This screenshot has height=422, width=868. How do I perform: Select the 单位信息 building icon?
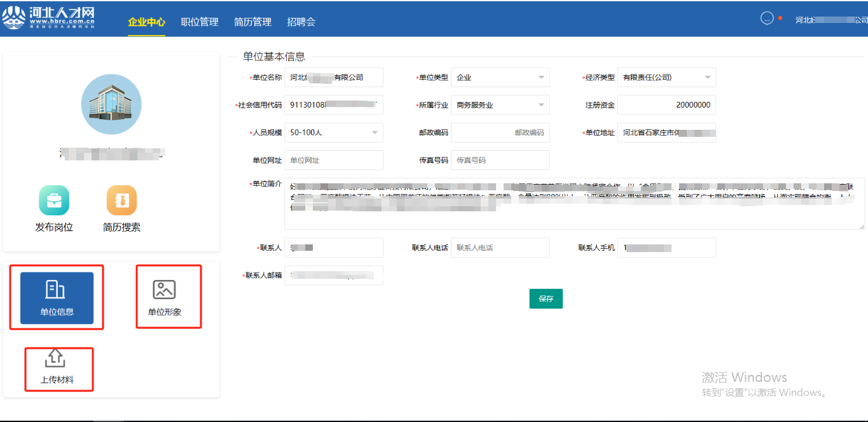(x=57, y=290)
